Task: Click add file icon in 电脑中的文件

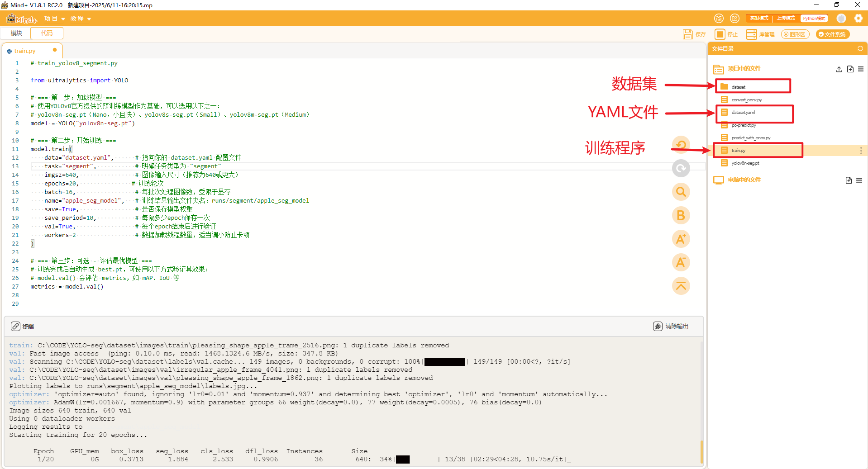Action: [849, 180]
